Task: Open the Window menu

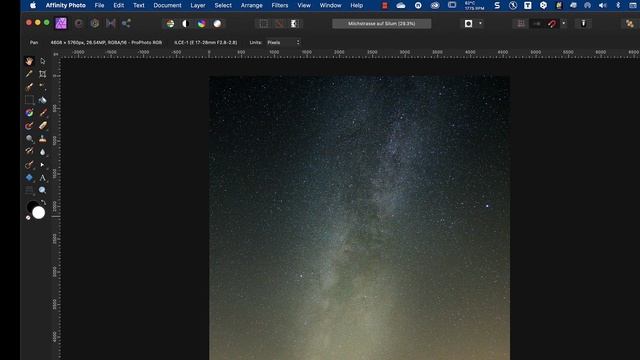Action: (330, 5)
